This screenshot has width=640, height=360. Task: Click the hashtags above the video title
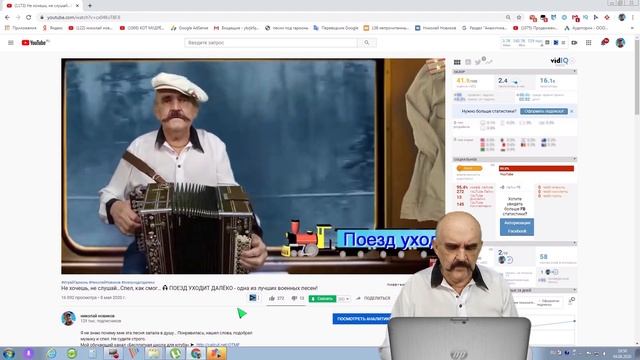[108, 282]
